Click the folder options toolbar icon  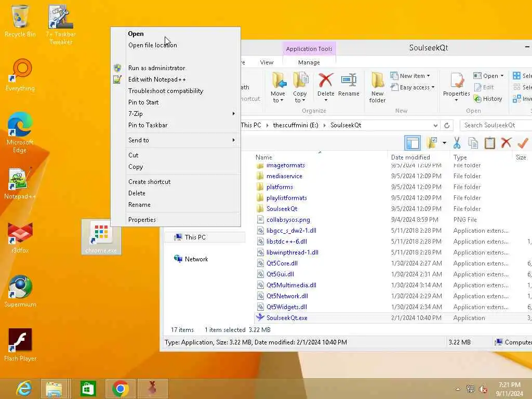tap(432, 143)
